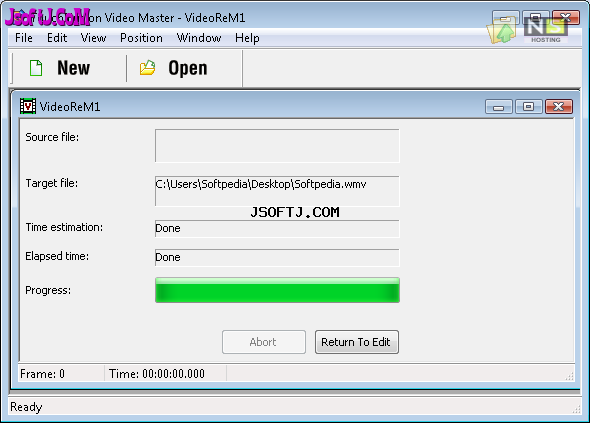This screenshot has width=590, height=423.
Task: Open the File menu
Action: coord(24,38)
